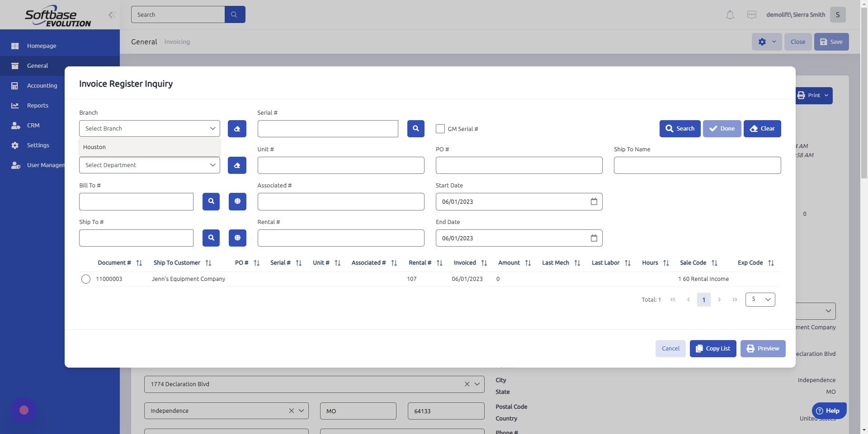Screen dimensions: 868x434
Task: Sort by Unit # column
Action: coord(338,263)
